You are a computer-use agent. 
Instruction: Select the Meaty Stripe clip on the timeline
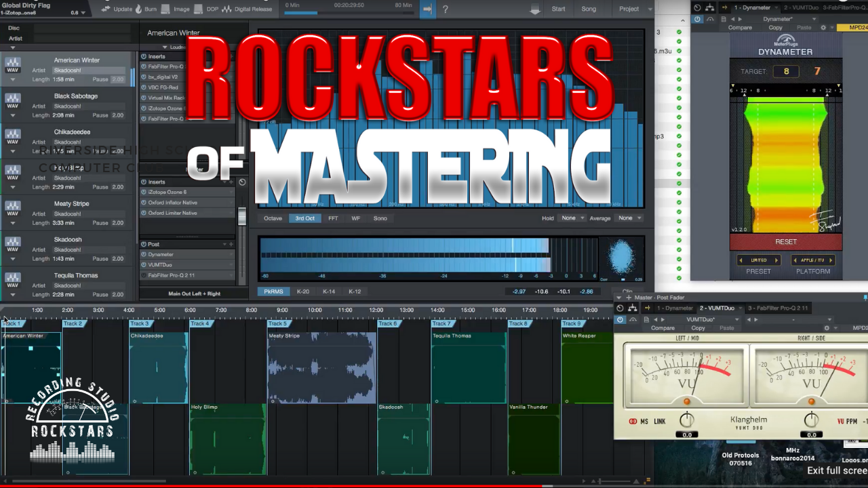[x=321, y=367]
